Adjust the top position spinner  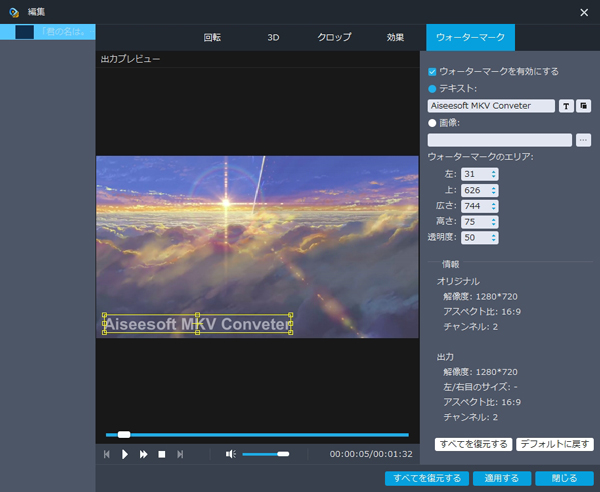[x=494, y=190]
